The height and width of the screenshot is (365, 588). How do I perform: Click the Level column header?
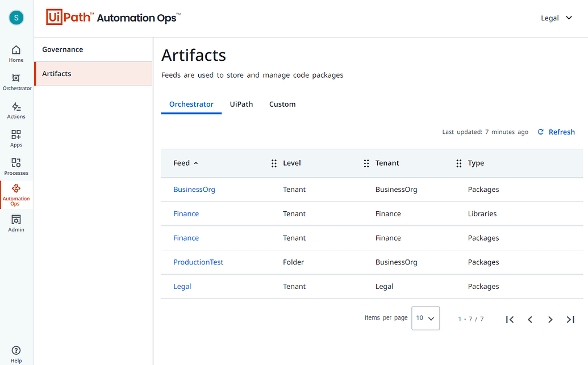point(292,163)
